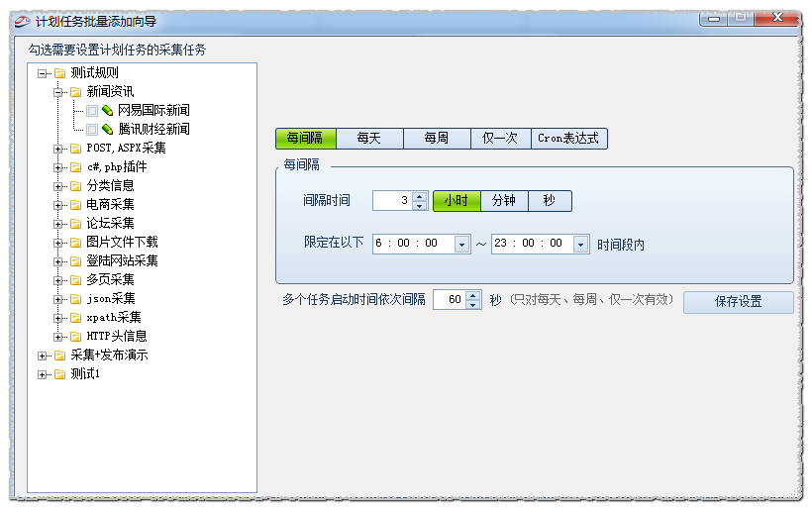Select 分钟 as the interval unit
This screenshot has width=812, height=510.
[504, 201]
